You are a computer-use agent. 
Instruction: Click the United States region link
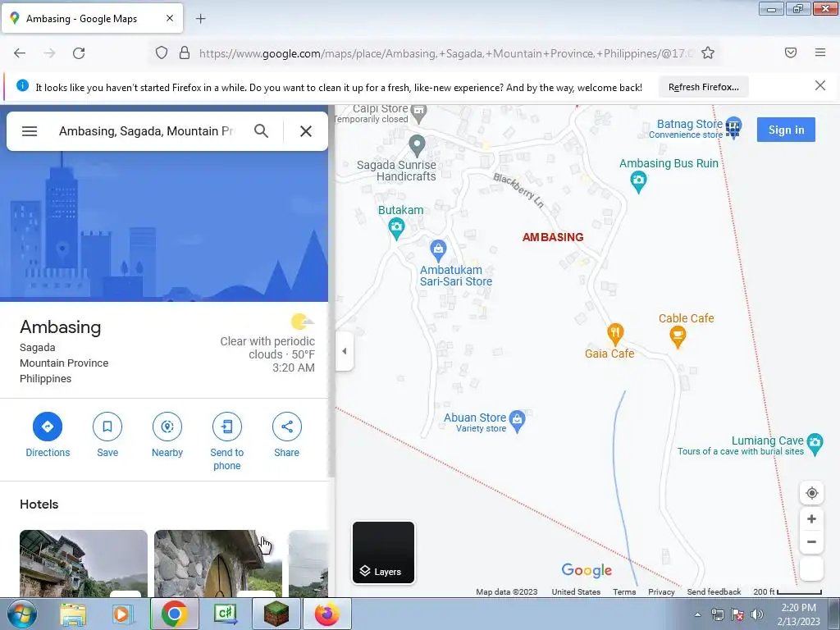(x=576, y=592)
